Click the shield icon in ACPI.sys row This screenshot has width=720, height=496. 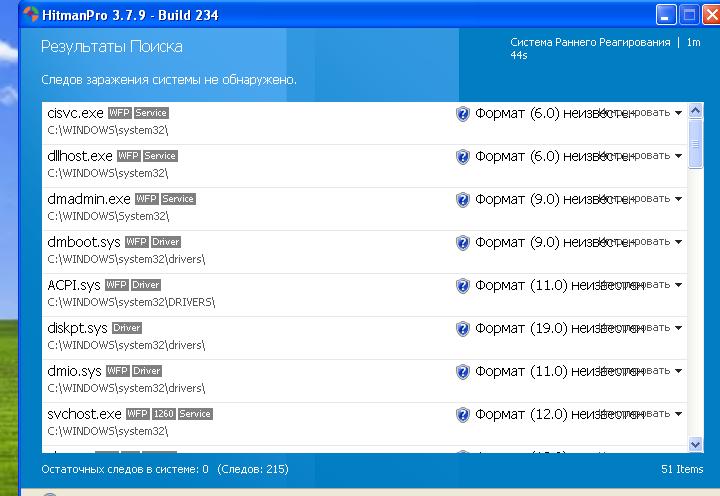[462, 285]
